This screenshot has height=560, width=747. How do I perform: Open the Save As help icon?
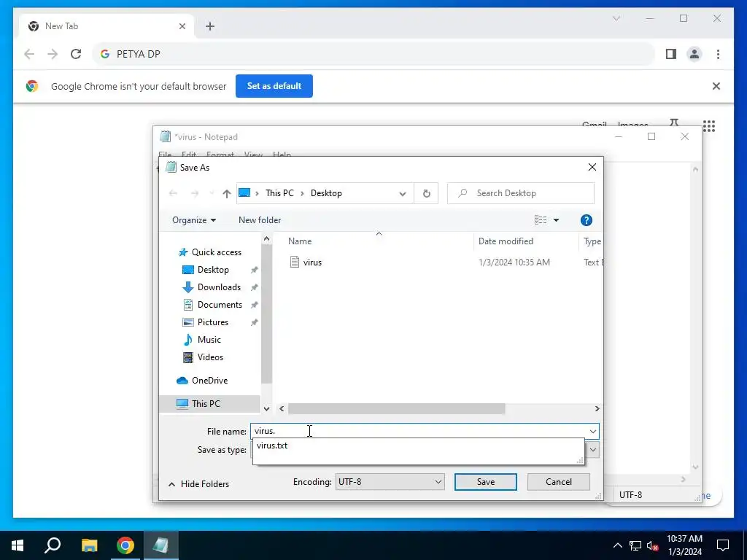click(x=587, y=220)
